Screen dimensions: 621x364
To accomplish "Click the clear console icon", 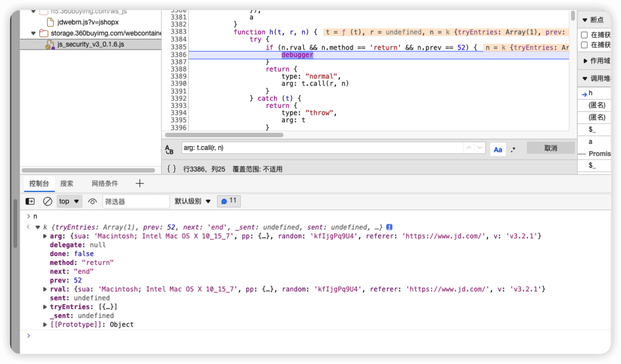I will pos(48,201).
